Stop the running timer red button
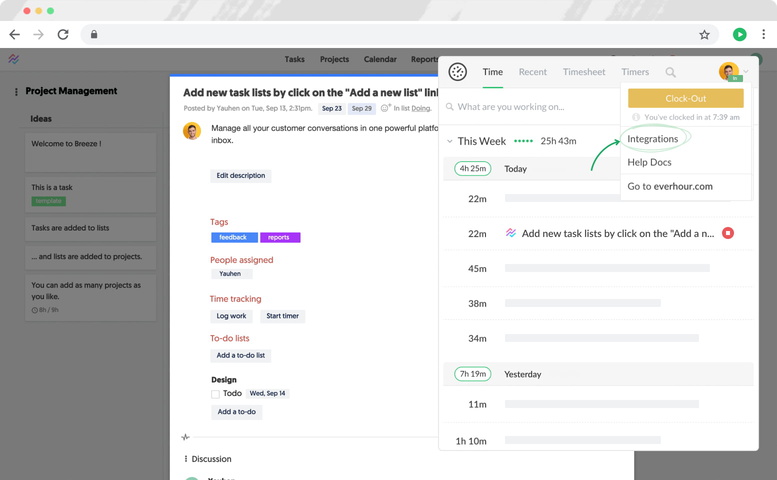The width and height of the screenshot is (777, 480). pos(727,233)
